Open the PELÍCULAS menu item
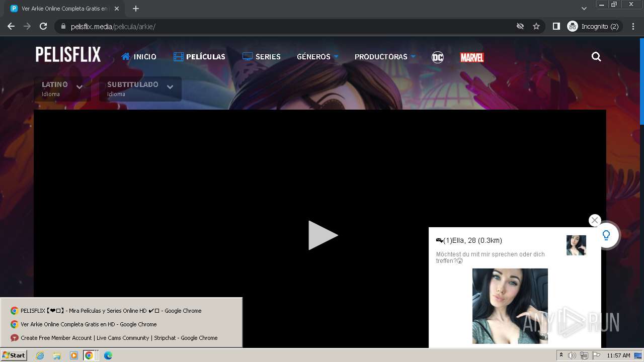The image size is (644, 362). point(199,57)
